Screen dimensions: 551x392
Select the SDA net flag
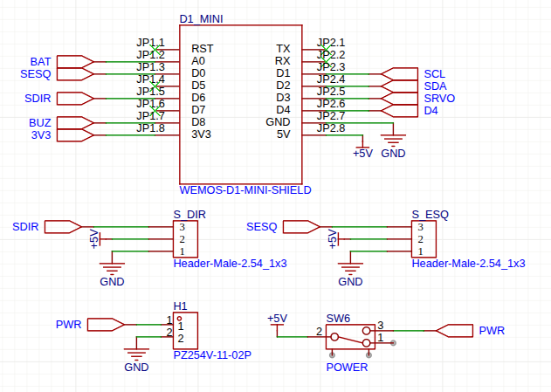coord(400,86)
